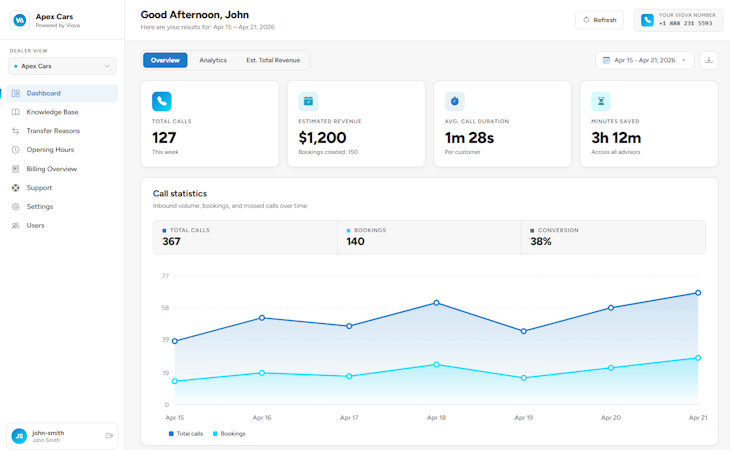This screenshot has height=450, width=730.
Task: Click the Total Calls phone icon
Action: 162,101
